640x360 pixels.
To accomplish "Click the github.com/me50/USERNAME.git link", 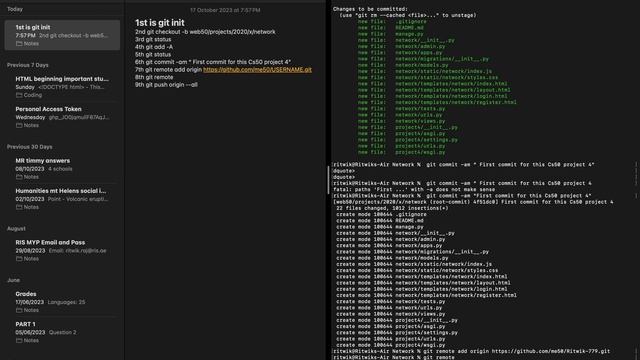I will click(257, 69).
